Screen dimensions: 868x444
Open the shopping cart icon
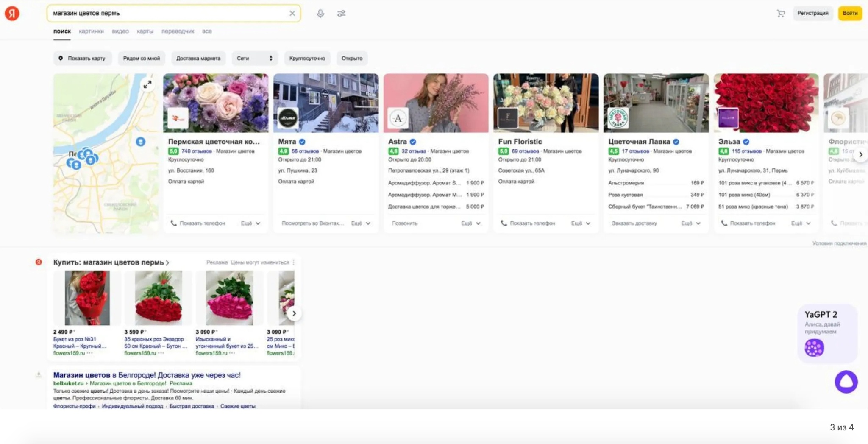pos(781,13)
